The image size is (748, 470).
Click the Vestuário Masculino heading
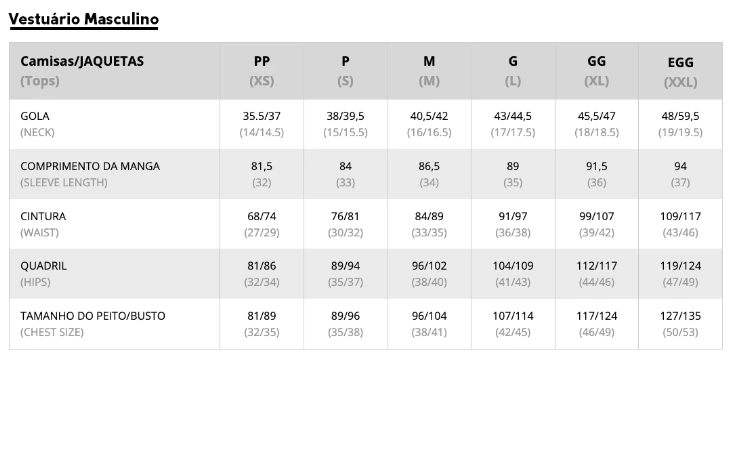coord(83,19)
